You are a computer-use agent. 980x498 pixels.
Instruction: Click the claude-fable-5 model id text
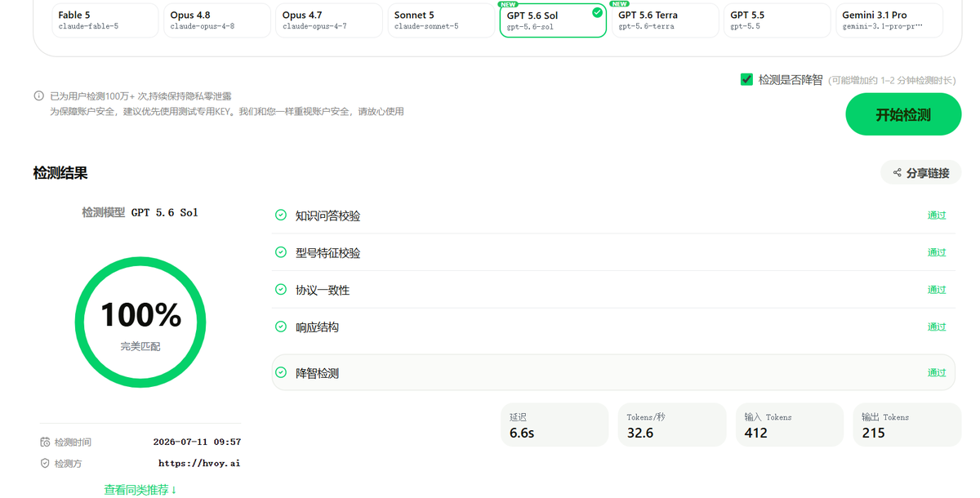[88, 26]
